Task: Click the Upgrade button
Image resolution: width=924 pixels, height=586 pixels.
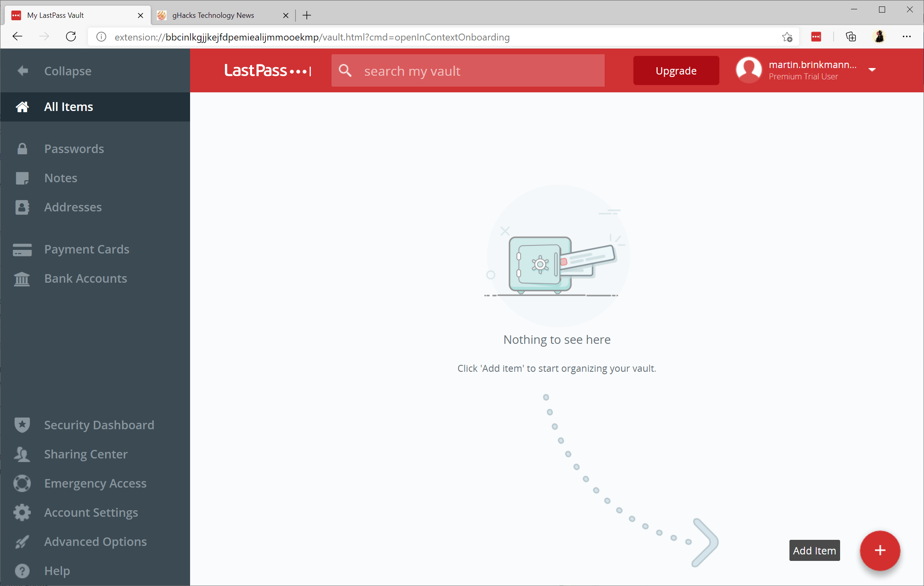Action: [x=675, y=70]
